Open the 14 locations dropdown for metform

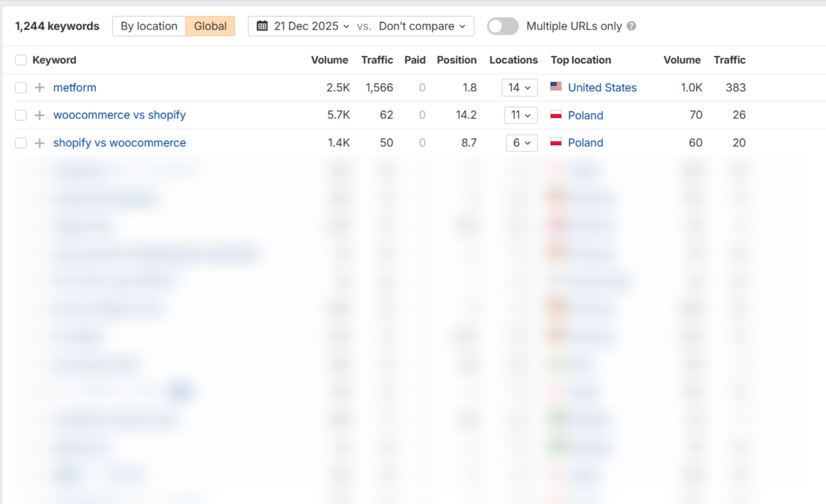(x=519, y=87)
